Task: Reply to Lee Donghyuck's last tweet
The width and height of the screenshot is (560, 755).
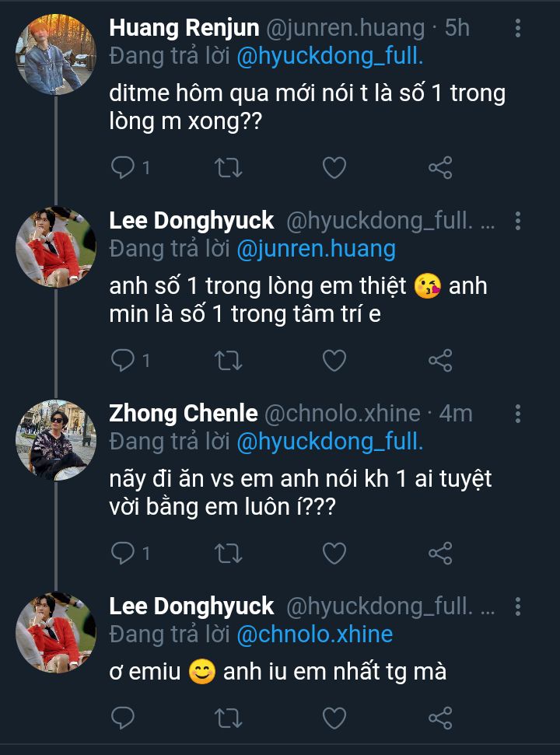Action: 124,716
